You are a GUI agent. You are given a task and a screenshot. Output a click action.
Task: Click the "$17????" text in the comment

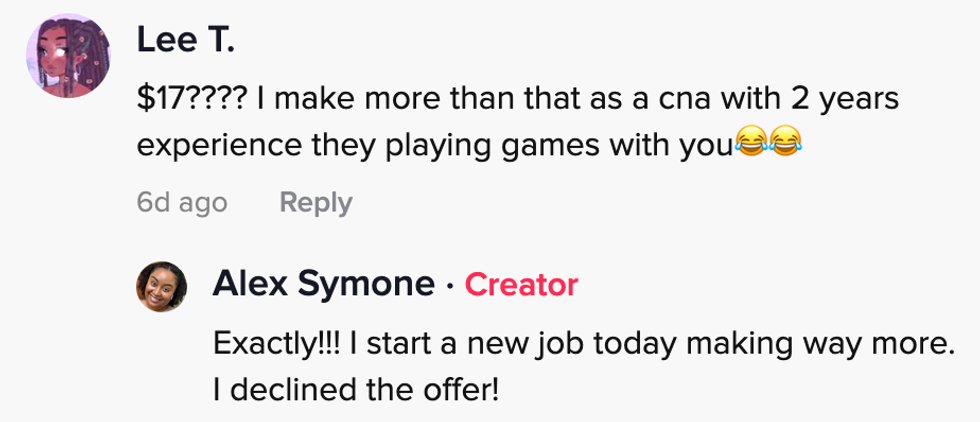coord(193,100)
